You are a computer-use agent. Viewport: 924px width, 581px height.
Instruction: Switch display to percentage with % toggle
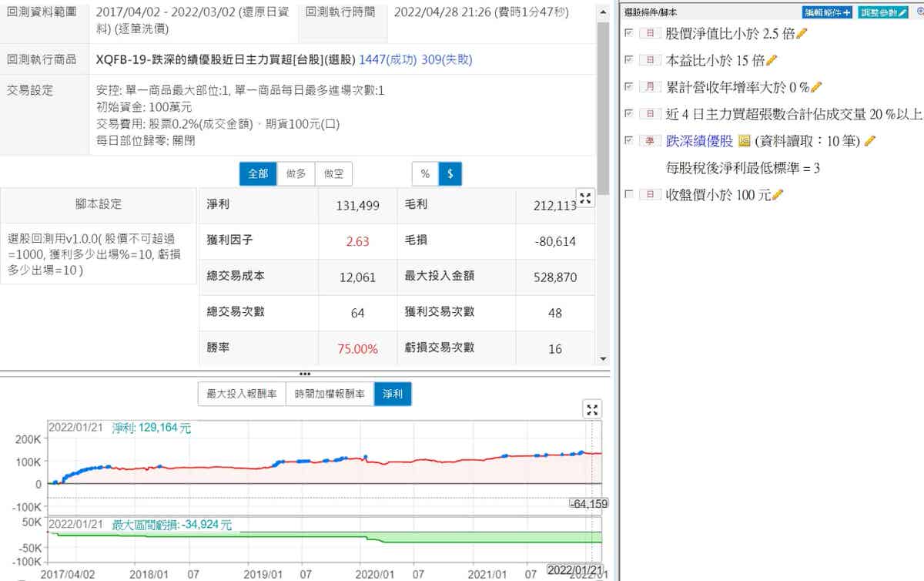[425, 174]
